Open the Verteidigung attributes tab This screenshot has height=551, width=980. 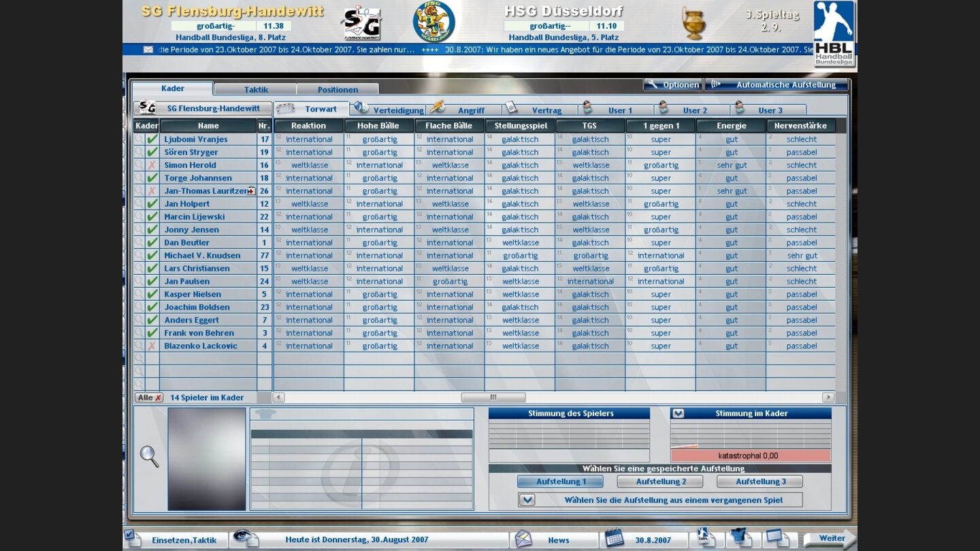tap(389, 110)
